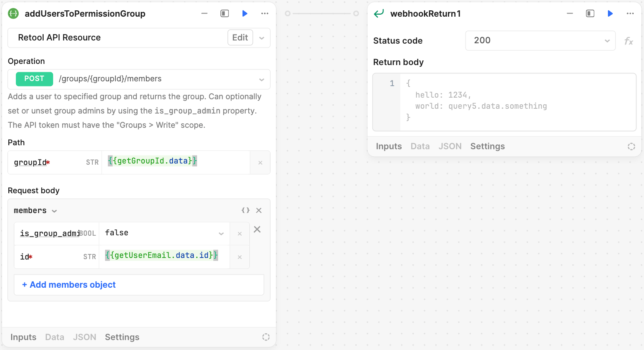The image size is (644, 350).
Task: Click the is_group_admin key label
Action: (50, 233)
